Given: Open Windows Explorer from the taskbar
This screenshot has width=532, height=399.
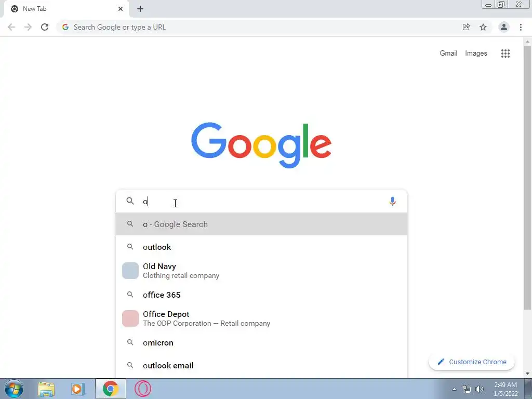Looking at the screenshot, I should point(46,389).
